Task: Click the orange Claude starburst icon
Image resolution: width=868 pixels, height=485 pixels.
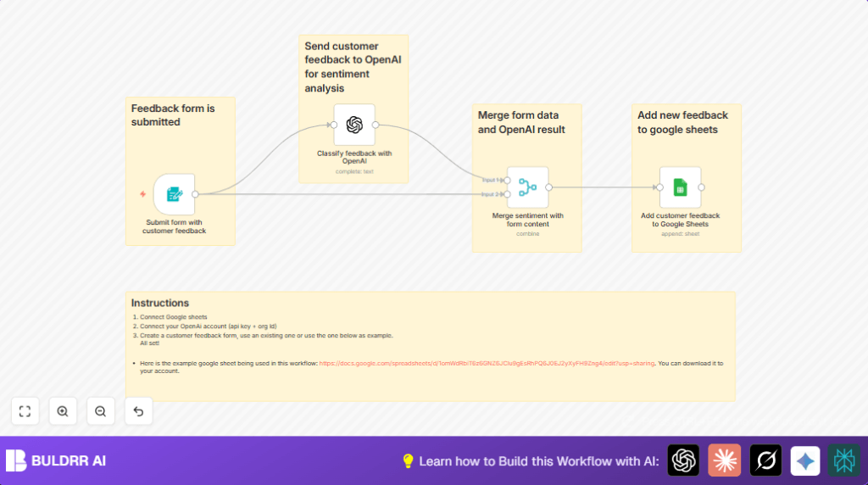Action: point(725,460)
